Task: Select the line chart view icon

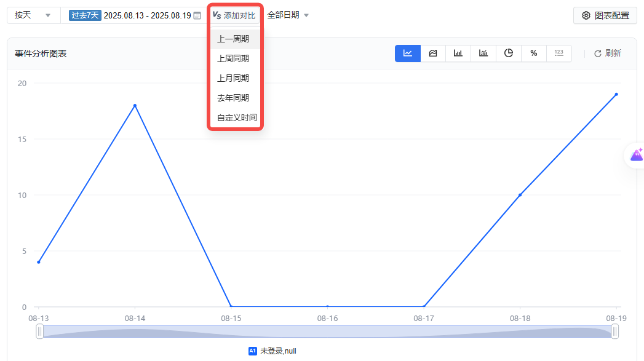Action: click(x=407, y=54)
